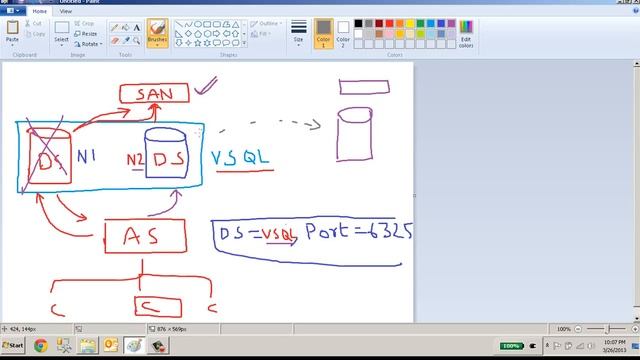Switch to the Home ribbon tab
The height and width of the screenshot is (360, 640).
pyautogui.click(x=40, y=11)
